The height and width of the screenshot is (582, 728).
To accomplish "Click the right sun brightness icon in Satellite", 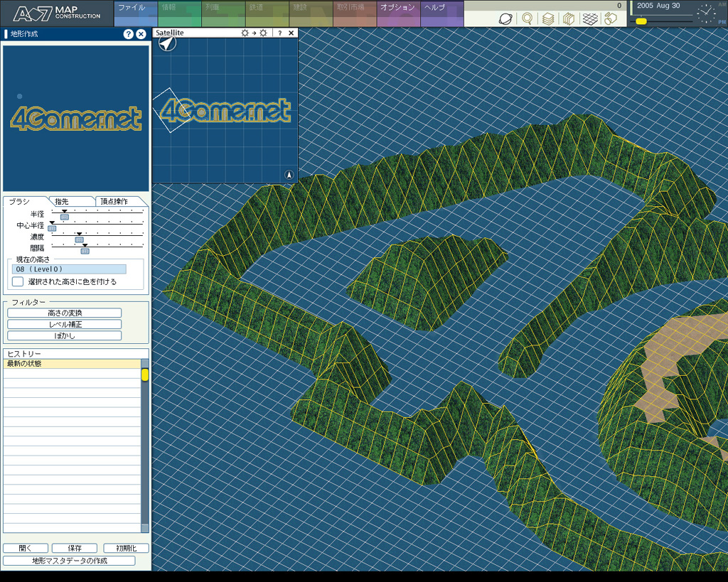I will click(263, 33).
